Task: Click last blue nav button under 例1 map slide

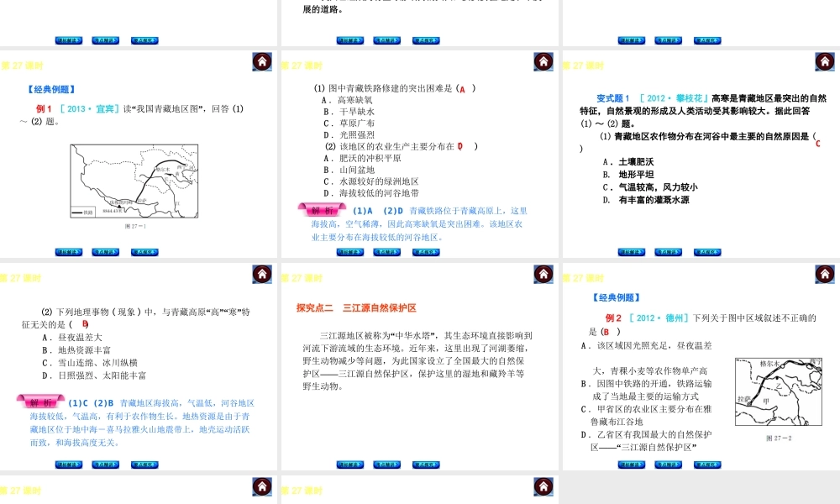Action: (144, 252)
